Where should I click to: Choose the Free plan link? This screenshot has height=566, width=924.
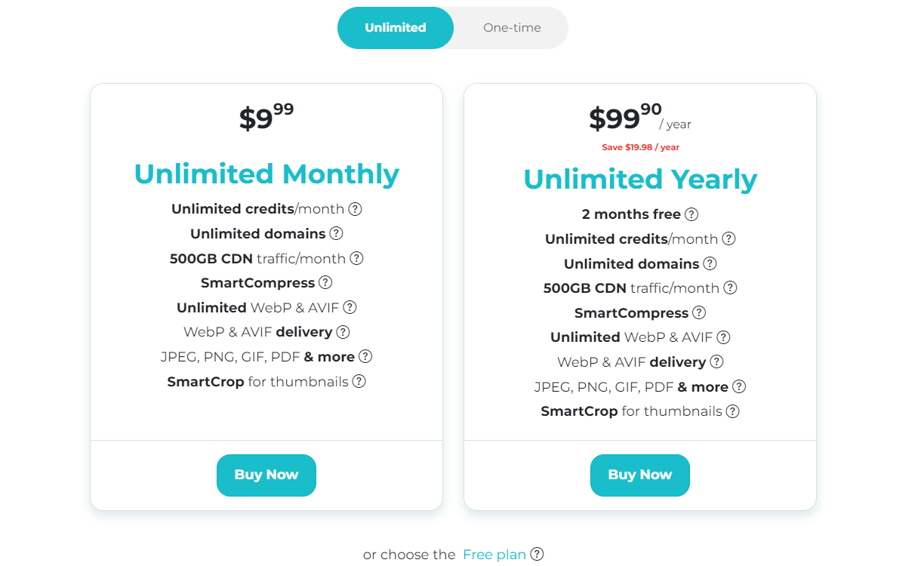coord(494,555)
